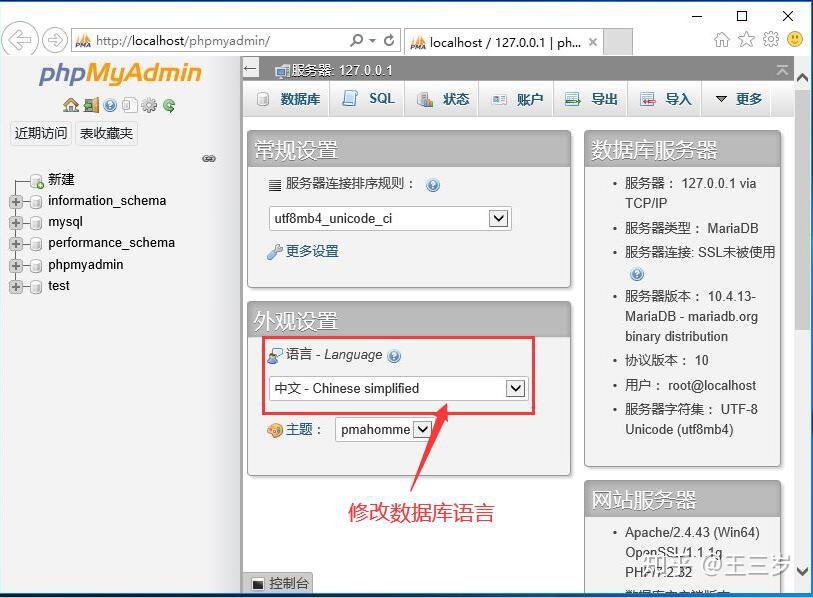
Task: Open the 控制台 console bar
Action: 278,583
